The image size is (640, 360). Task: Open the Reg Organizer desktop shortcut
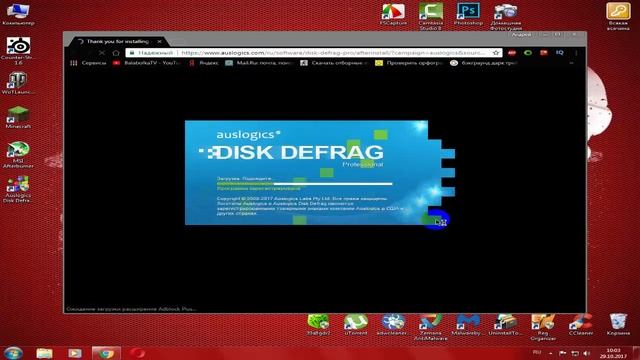tap(543, 327)
